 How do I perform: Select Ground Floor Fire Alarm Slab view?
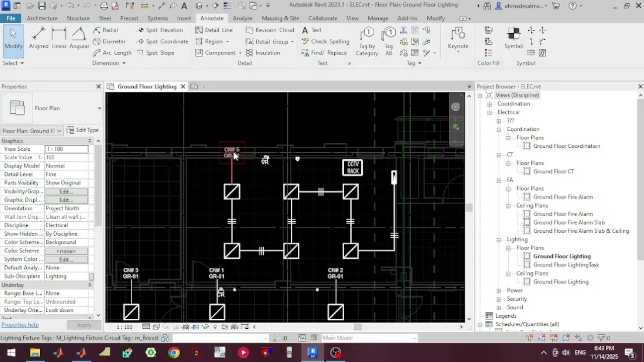569,223
